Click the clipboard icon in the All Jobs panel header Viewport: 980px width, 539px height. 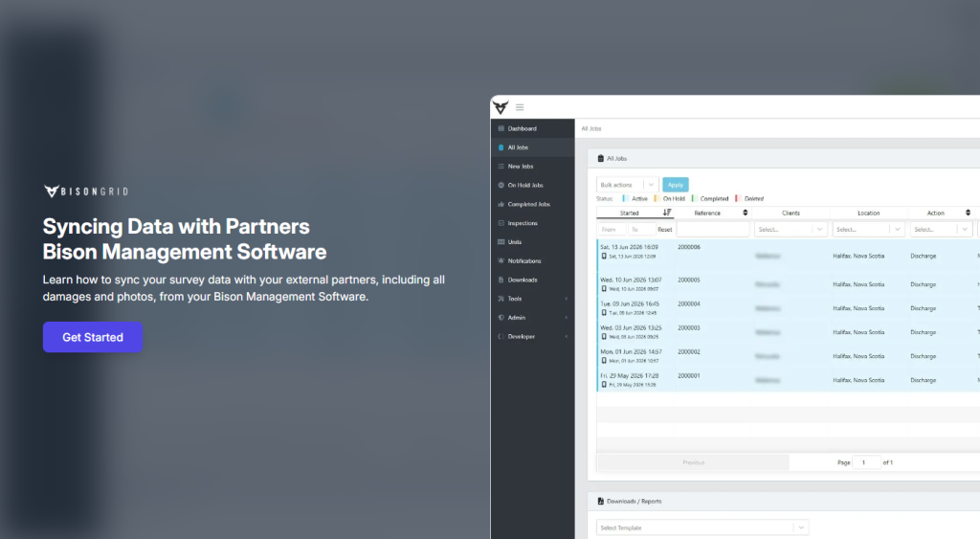coord(601,158)
